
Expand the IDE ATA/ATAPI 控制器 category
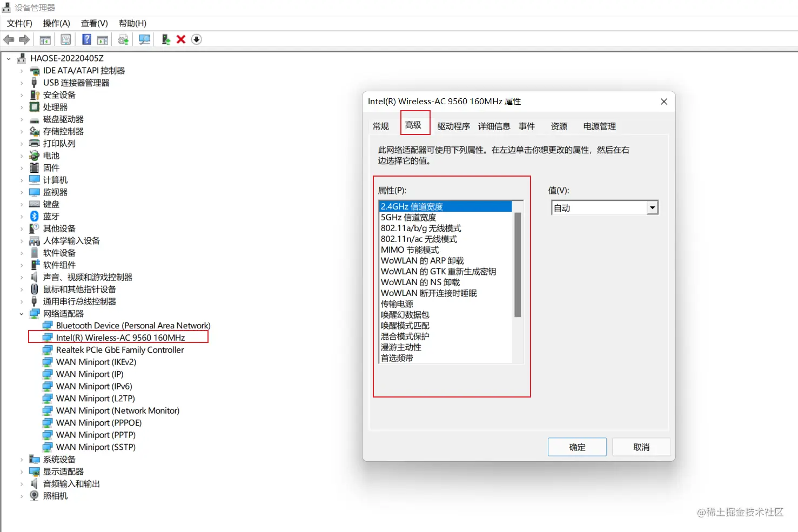click(22, 71)
